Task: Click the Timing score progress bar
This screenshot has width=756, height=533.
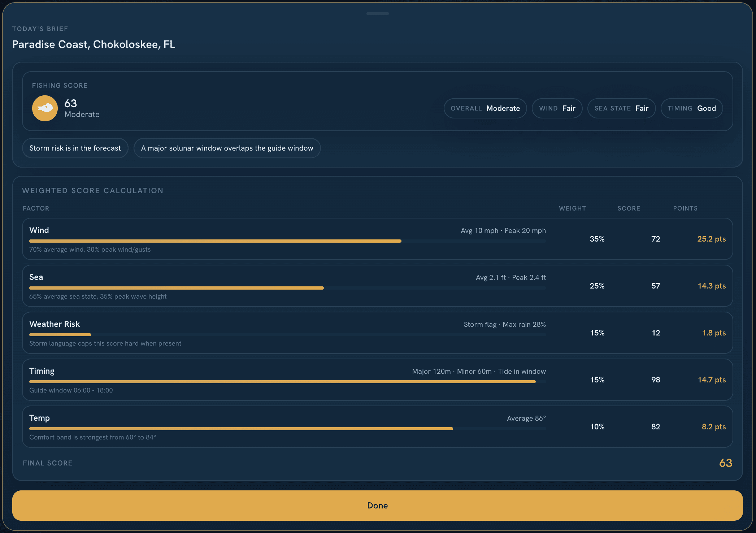Action: pyautogui.click(x=287, y=382)
